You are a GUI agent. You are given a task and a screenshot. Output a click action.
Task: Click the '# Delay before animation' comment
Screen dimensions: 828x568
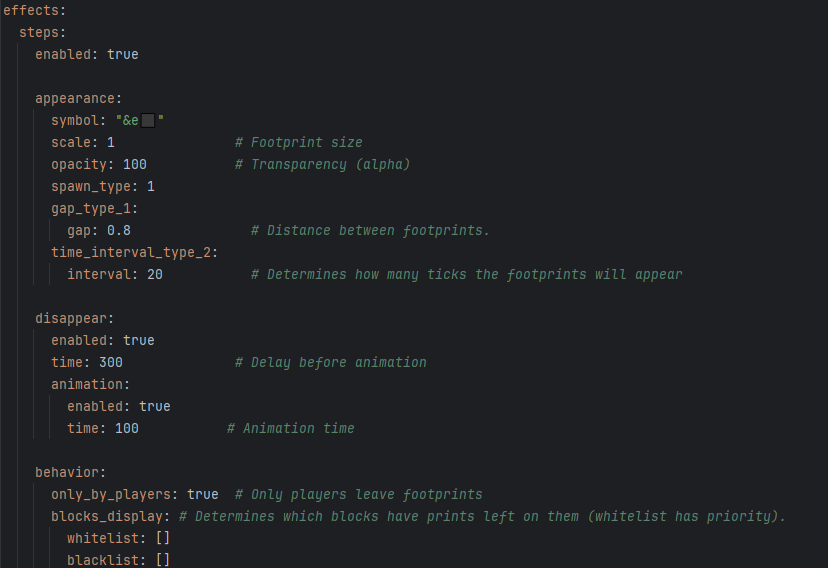[x=331, y=362]
